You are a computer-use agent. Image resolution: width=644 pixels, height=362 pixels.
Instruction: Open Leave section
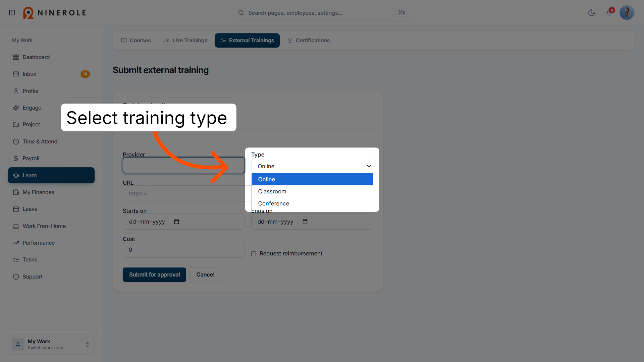pos(51,209)
